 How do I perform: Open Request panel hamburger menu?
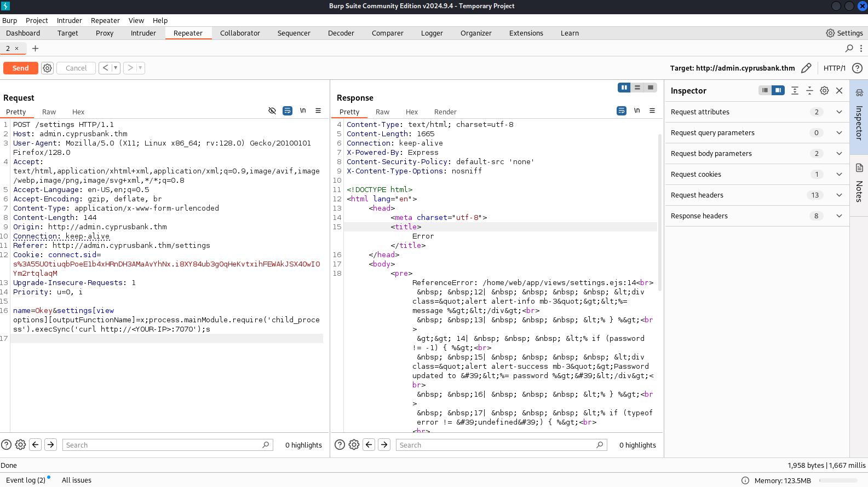tap(318, 111)
